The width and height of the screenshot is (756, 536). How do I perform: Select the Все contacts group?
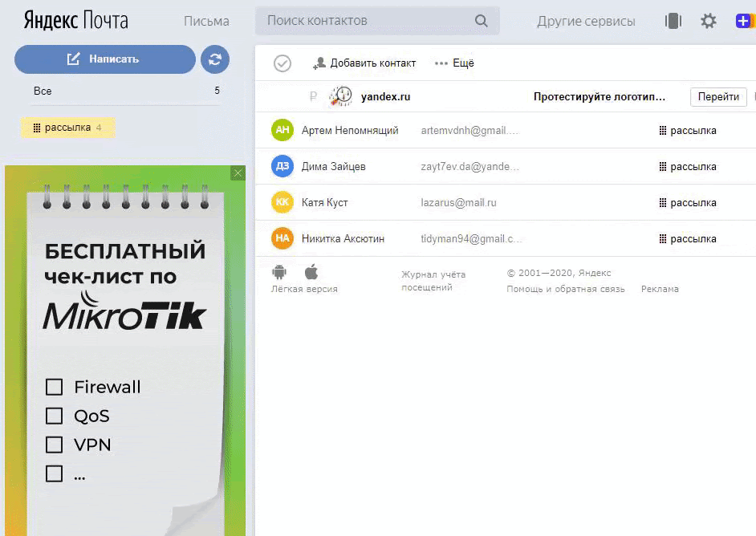tap(126, 91)
